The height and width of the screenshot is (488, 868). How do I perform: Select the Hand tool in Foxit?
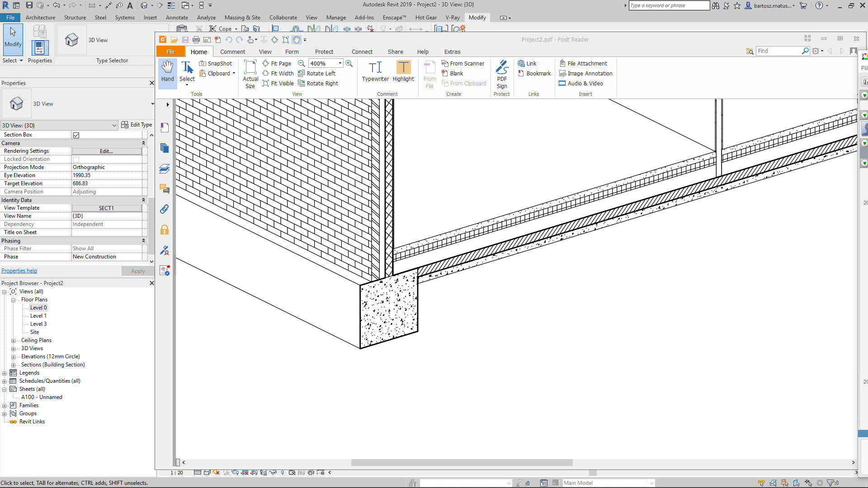(167, 71)
